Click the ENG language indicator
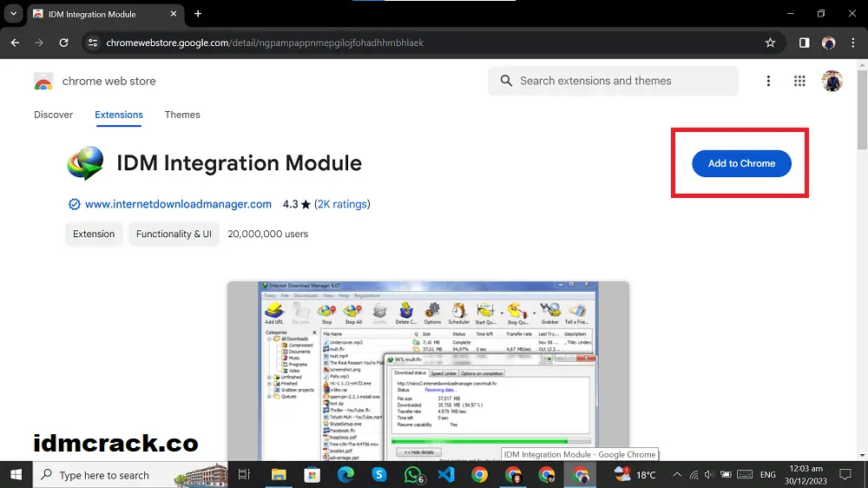 (x=768, y=475)
